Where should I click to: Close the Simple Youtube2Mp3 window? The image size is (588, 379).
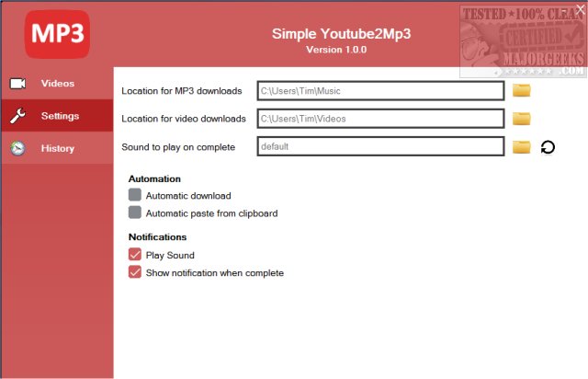click(x=581, y=10)
